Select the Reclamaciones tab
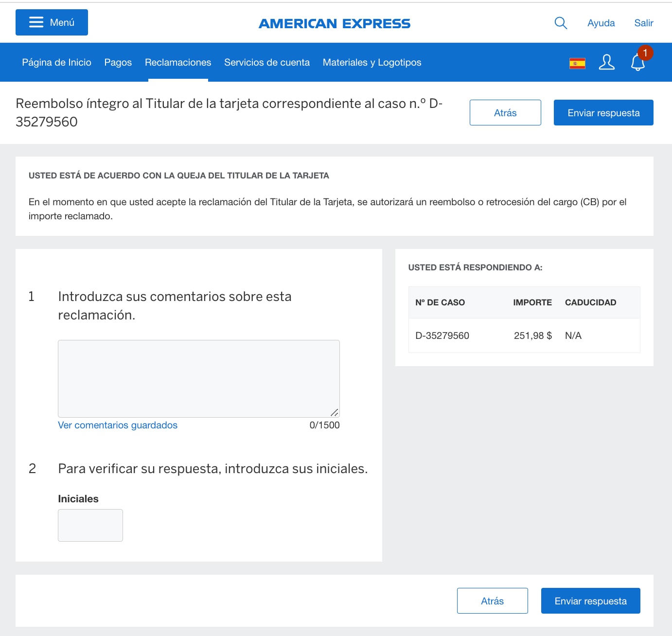Viewport: 672px width, 636px height. click(x=177, y=62)
